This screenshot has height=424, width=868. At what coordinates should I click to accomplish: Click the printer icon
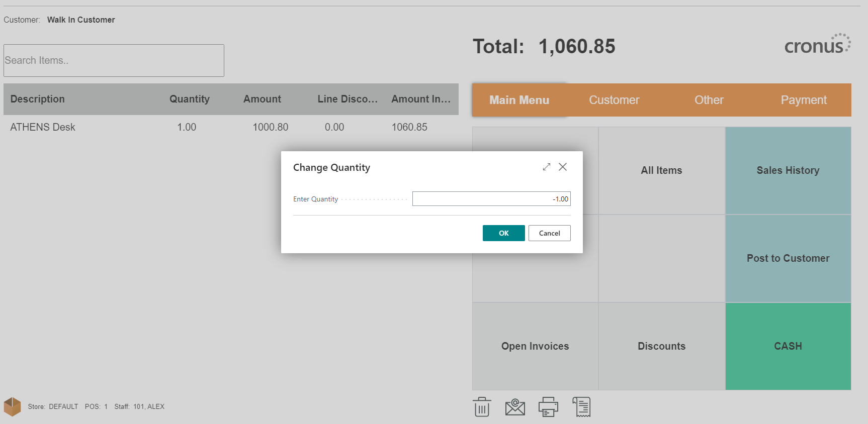[x=548, y=407]
